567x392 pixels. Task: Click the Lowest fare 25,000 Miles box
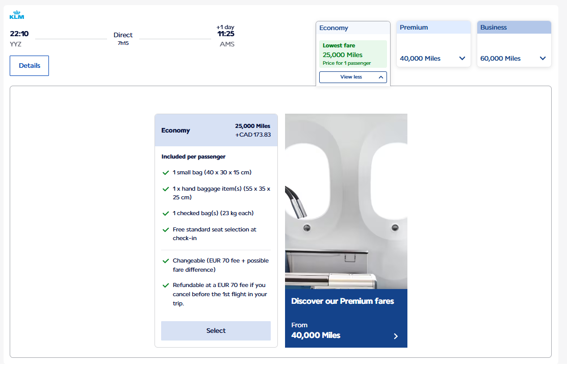[353, 54]
